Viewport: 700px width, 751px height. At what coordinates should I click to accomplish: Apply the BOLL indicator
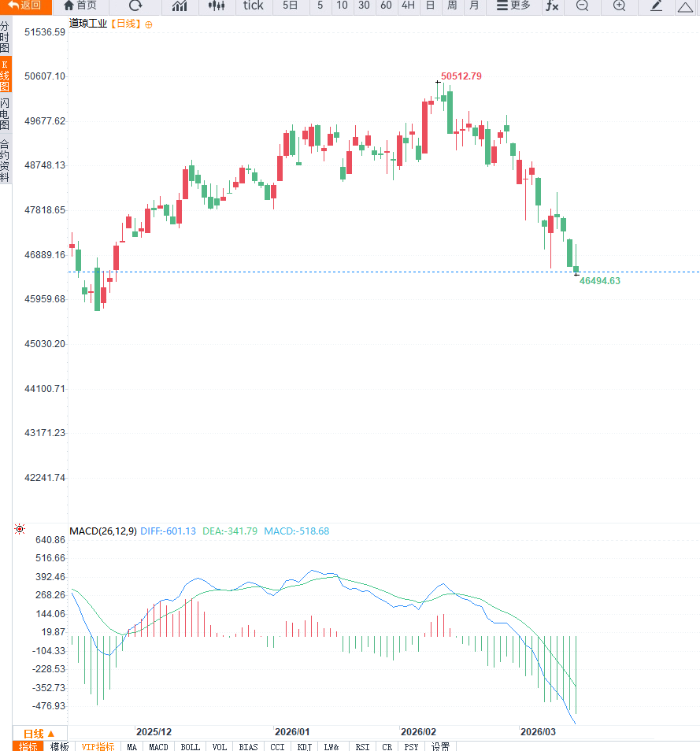click(x=191, y=747)
